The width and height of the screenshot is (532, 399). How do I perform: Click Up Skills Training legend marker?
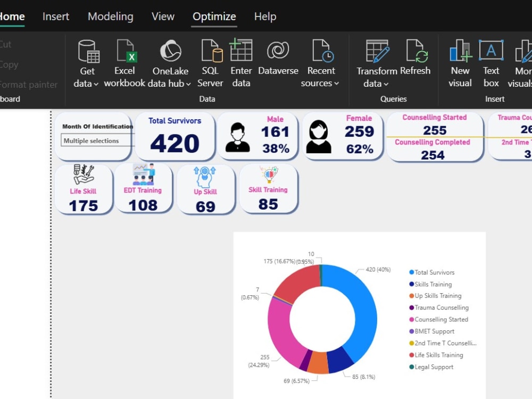click(x=412, y=296)
